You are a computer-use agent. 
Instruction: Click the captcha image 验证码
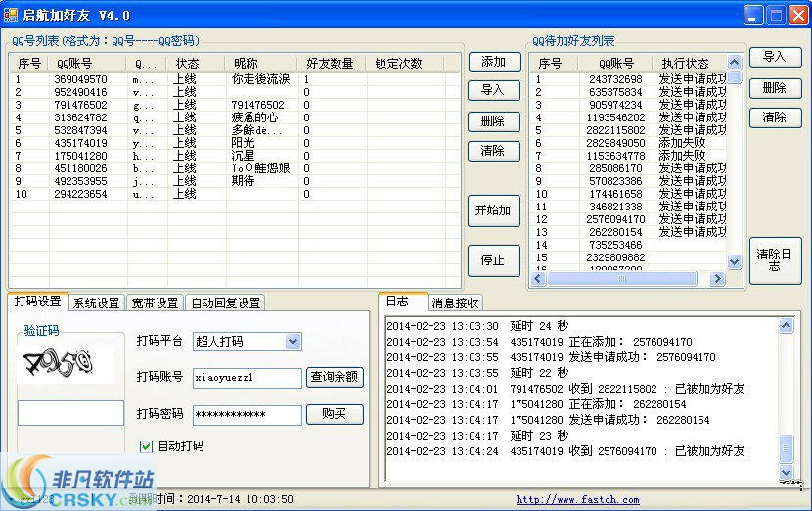[x=65, y=363]
